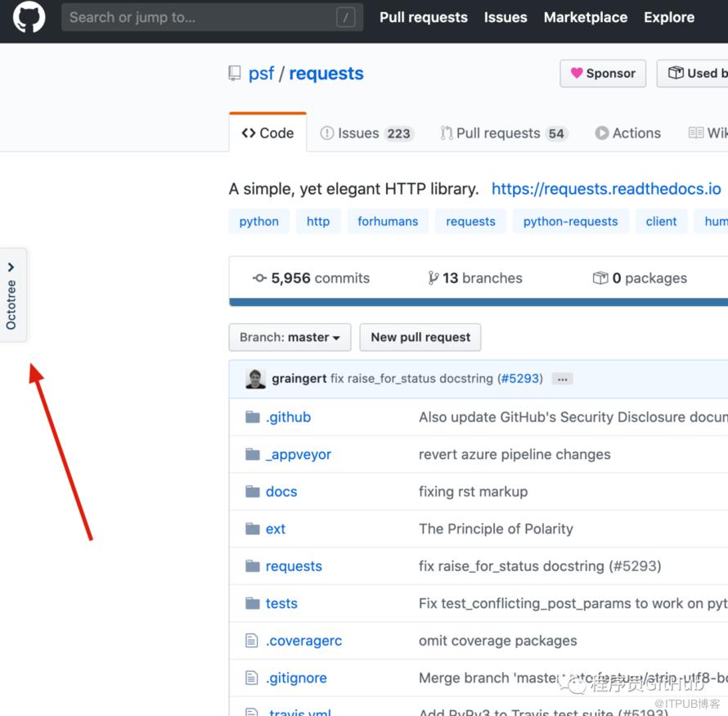Viewport: 728px width, 716px height.
Task: Open the tests folder
Action: (281, 603)
